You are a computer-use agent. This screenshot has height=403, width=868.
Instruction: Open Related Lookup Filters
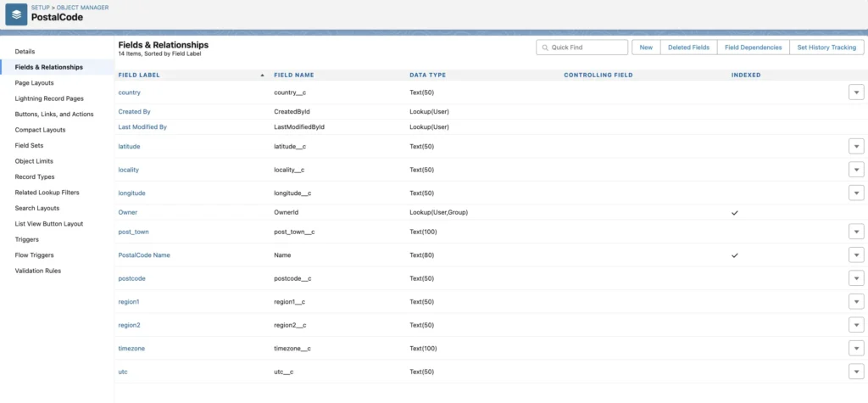coord(47,193)
